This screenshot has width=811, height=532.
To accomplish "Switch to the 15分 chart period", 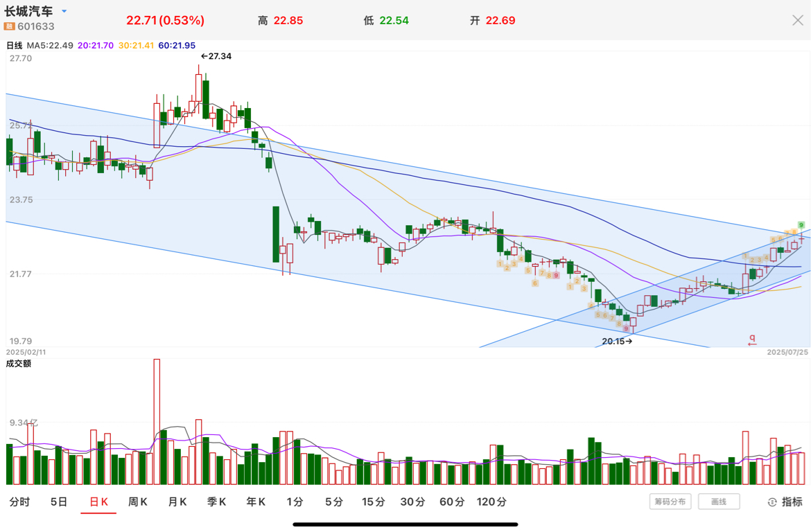I will [x=373, y=502].
